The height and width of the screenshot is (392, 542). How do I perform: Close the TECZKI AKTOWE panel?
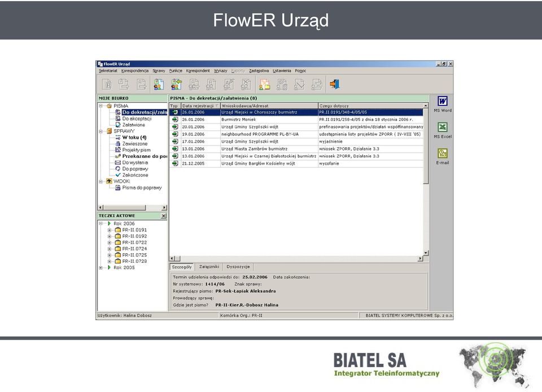[164, 216]
